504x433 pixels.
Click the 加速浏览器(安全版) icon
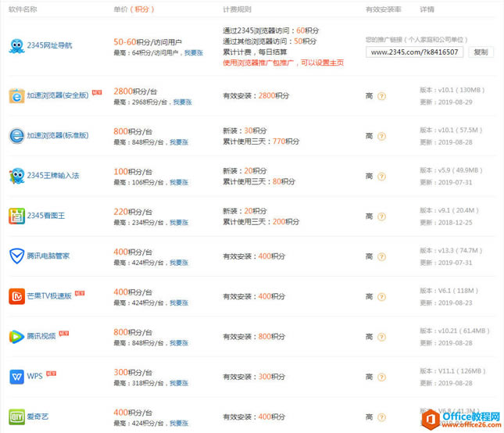16,96
